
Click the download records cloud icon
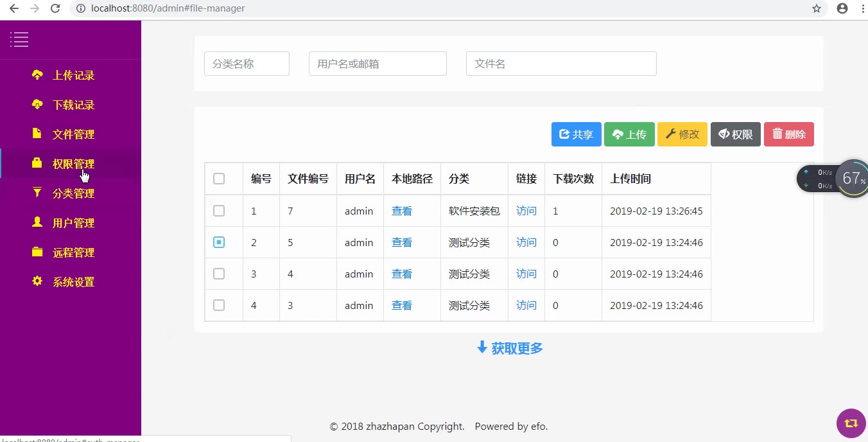pyautogui.click(x=37, y=105)
